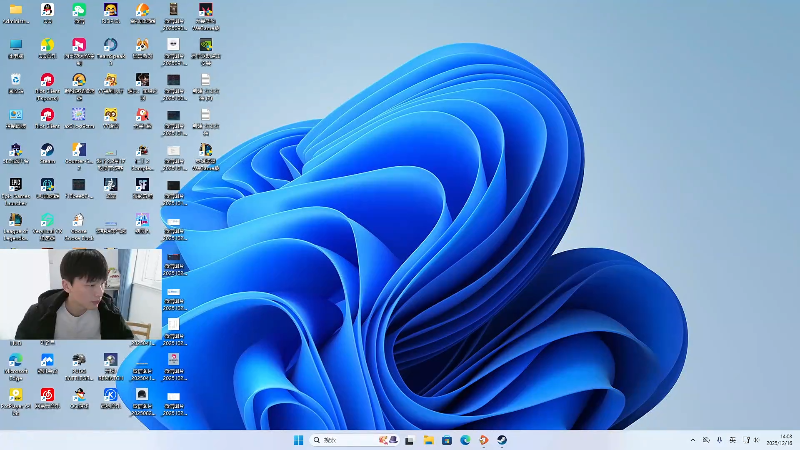The height and width of the screenshot is (450, 800).
Task: Click the taskbar search box
Action: coord(340,440)
